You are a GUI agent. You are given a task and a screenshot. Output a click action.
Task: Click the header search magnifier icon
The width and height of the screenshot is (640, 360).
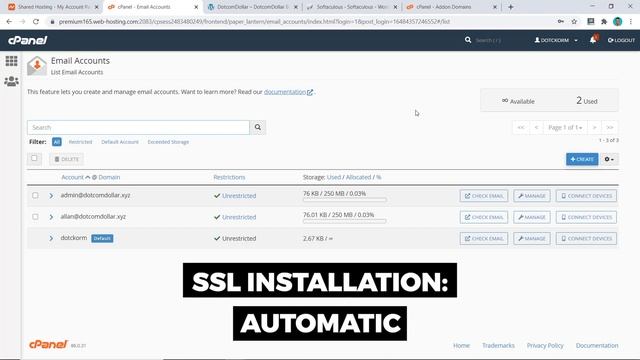(x=468, y=40)
